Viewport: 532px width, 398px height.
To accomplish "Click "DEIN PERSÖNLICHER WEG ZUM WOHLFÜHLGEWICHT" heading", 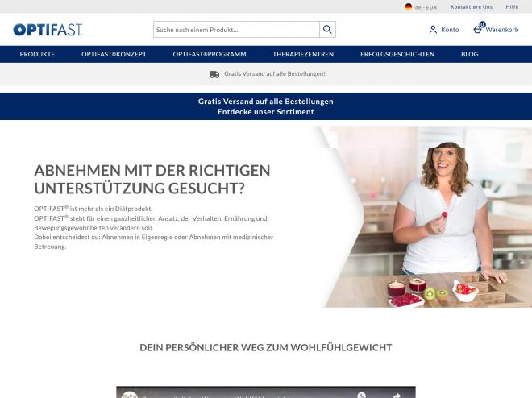I will (x=266, y=347).
